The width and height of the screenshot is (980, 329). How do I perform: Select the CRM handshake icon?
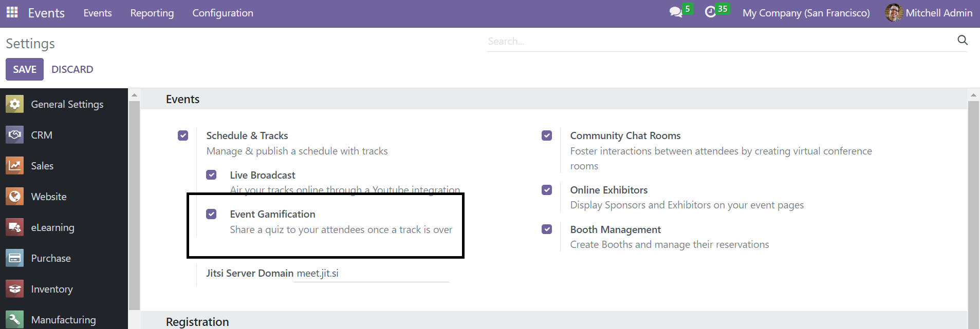[15, 135]
